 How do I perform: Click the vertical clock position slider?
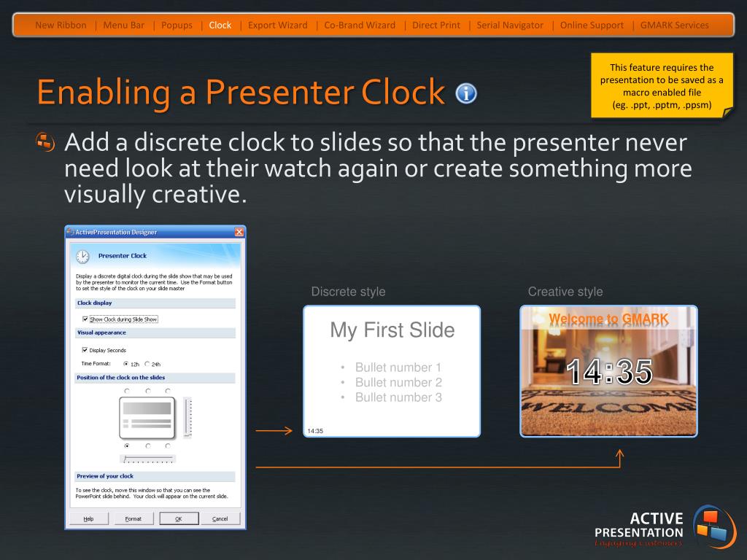[187, 418]
